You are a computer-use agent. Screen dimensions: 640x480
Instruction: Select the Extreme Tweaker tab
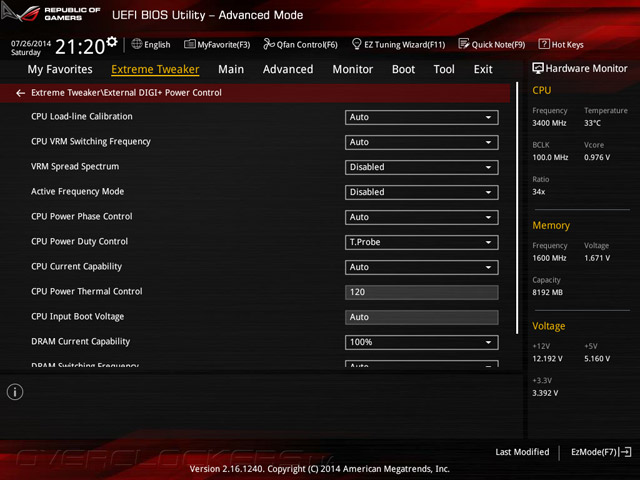(155, 69)
